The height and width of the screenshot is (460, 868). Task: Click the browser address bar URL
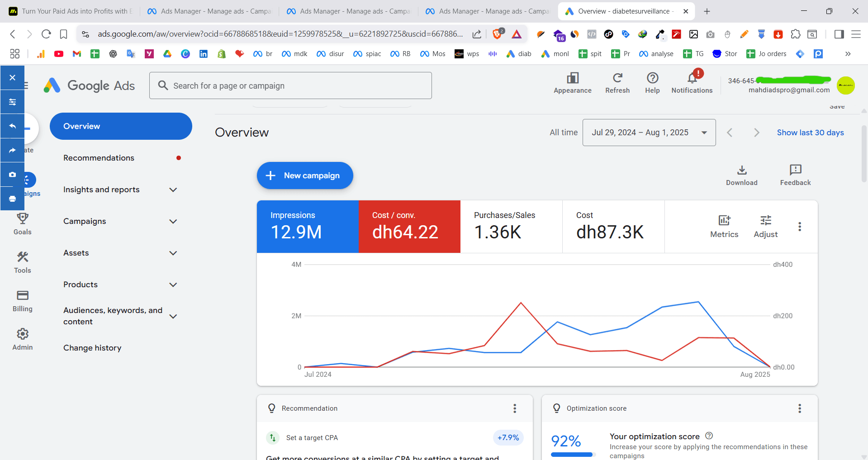tap(280, 34)
